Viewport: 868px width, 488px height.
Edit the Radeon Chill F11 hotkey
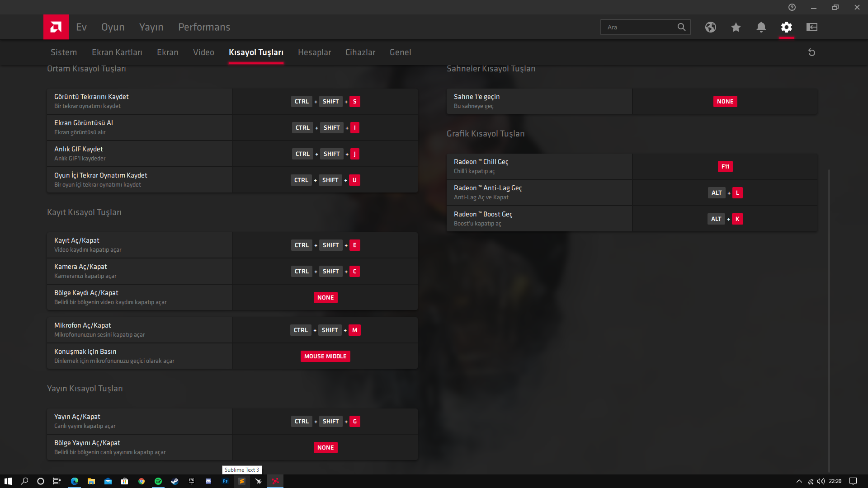pyautogui.click(x=725, y=167)
